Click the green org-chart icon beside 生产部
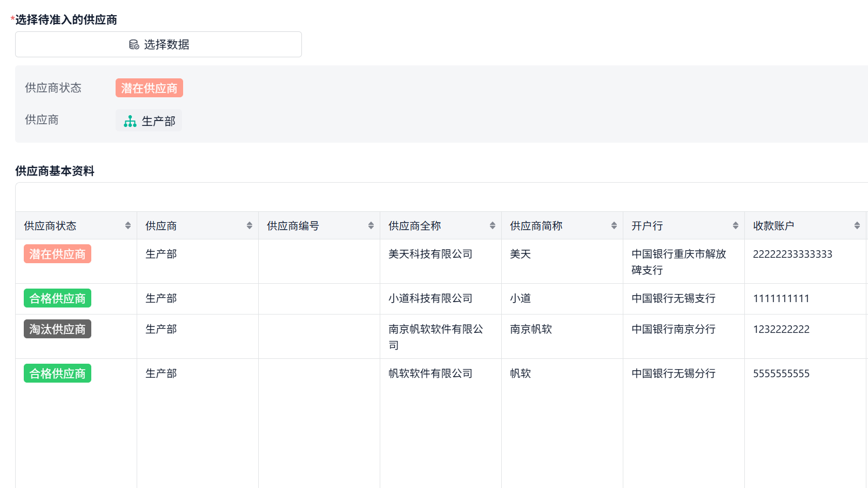Viewport: 868px width, 488px height. pos(130,121)
